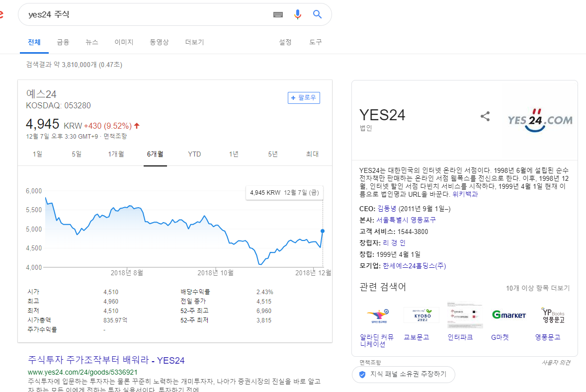Open the 영등포구 link

[423, 220]
